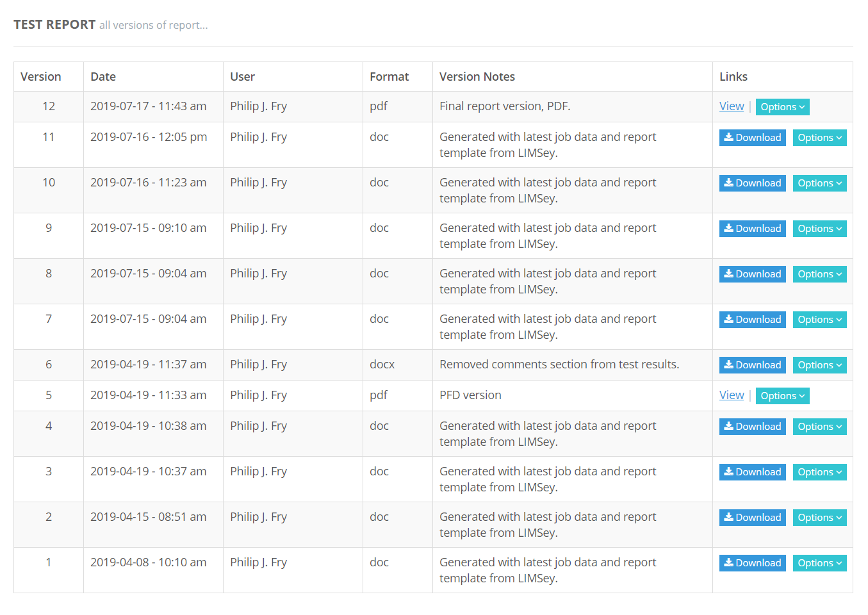Screen dimensions: 868x615
Task: Open Options dropdown for version 1
Action: coord(819,563)
